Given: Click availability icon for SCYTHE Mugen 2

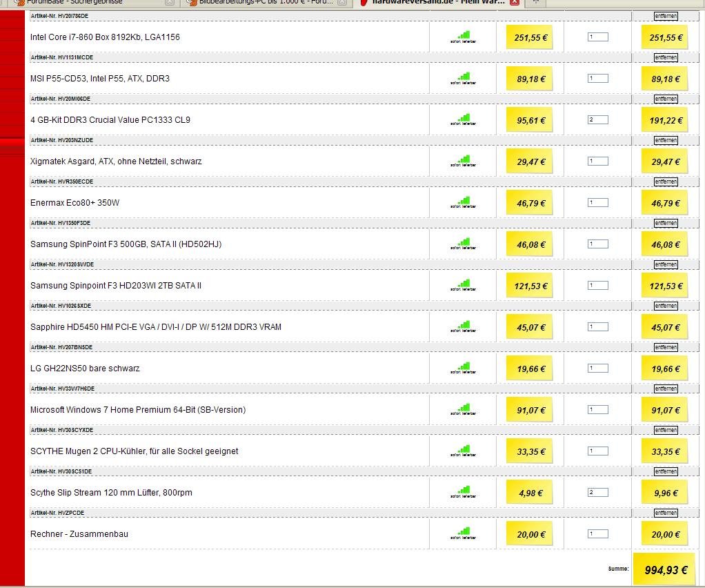Looking at the screenshot, I should point(463,451).
